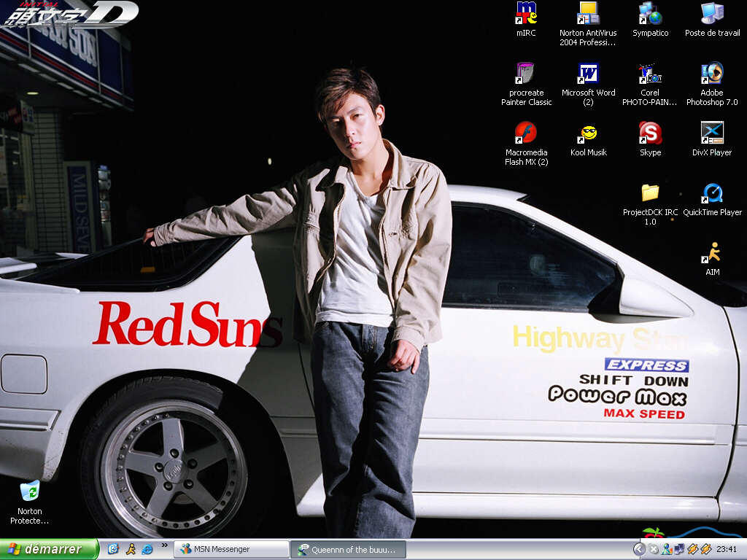This screenshot has width=747, height=560.
Task: Open Macromedia Flash MX (2)
Action: point(526,133)
